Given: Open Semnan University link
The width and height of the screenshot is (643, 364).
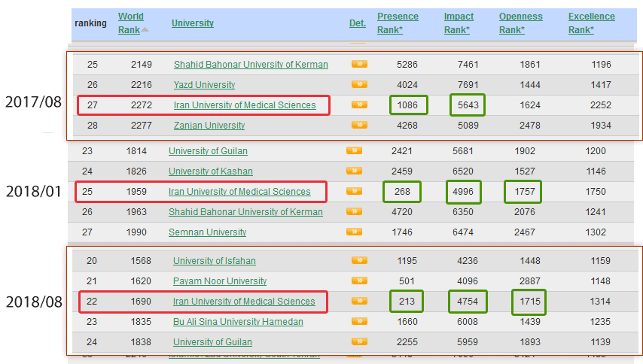Looking at the screenshot, I should (208, 232).
